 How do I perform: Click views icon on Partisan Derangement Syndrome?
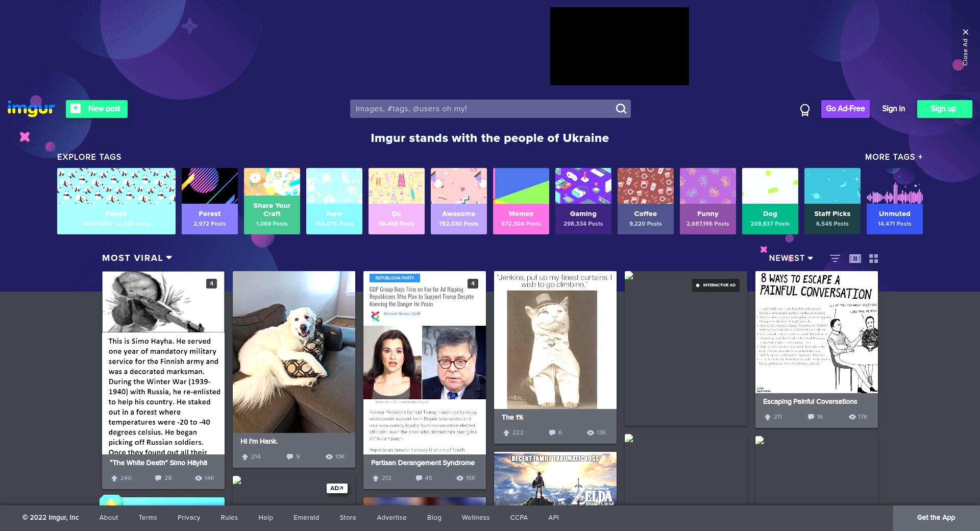coord(460,478)
